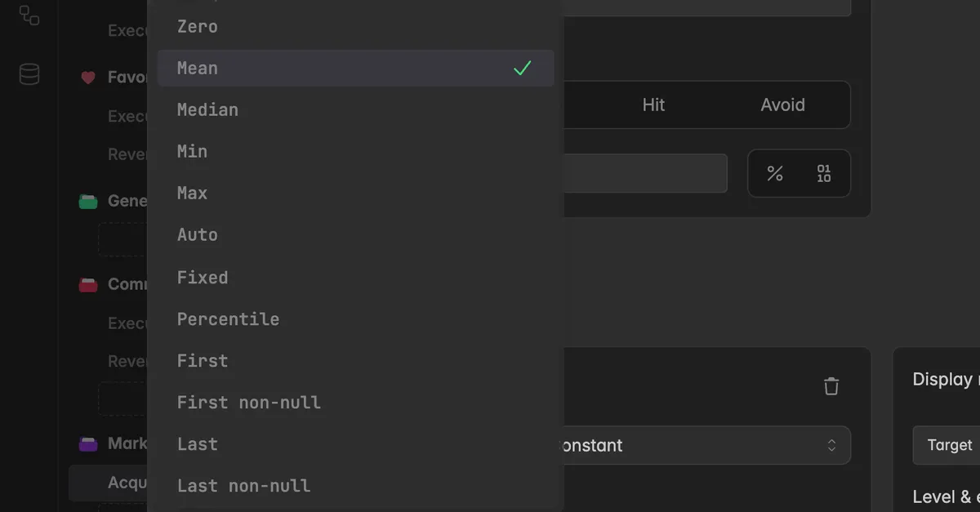Click the database icon in left rail
The width and height of the screenshot is (980, 512).
29,74
